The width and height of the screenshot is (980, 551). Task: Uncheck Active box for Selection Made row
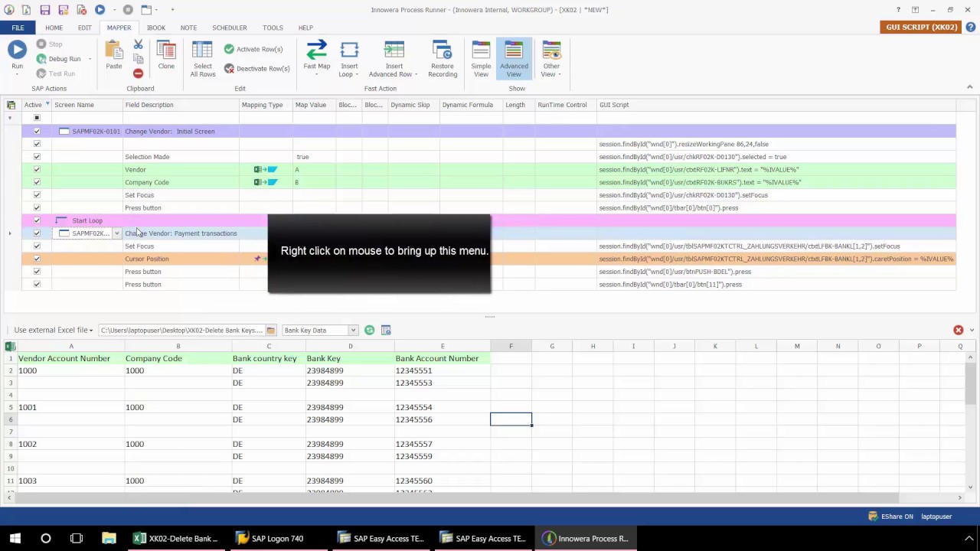[x=37, y=157]
